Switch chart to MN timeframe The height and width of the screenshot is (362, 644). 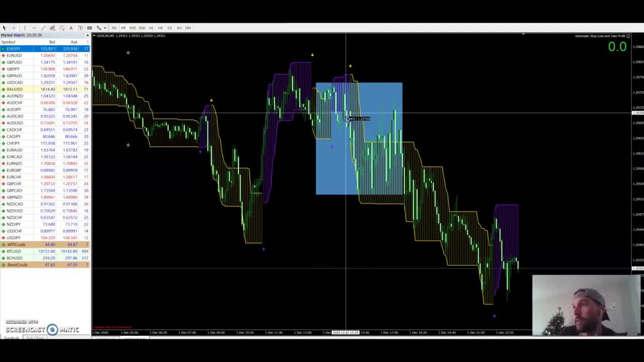click(x=188, y=28)
